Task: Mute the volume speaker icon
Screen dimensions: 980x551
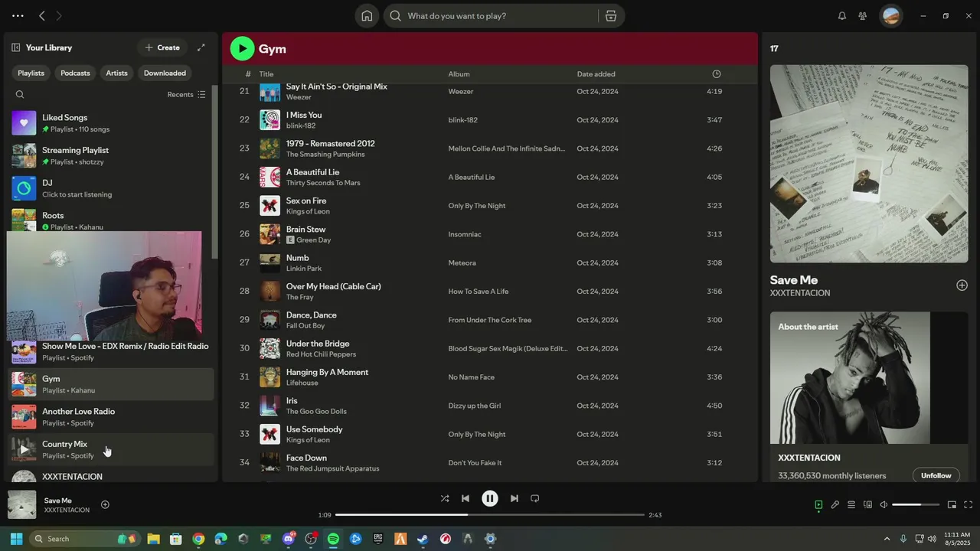Action: 884,505
